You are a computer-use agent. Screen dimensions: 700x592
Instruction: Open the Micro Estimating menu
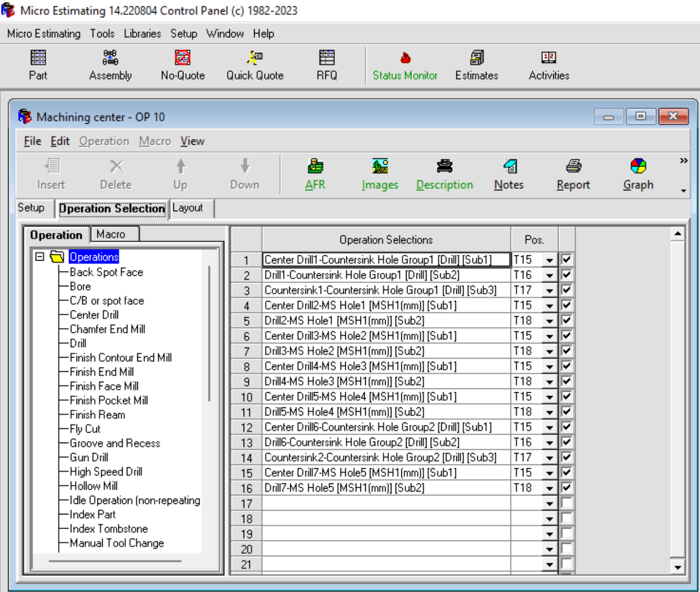[44, 34]
